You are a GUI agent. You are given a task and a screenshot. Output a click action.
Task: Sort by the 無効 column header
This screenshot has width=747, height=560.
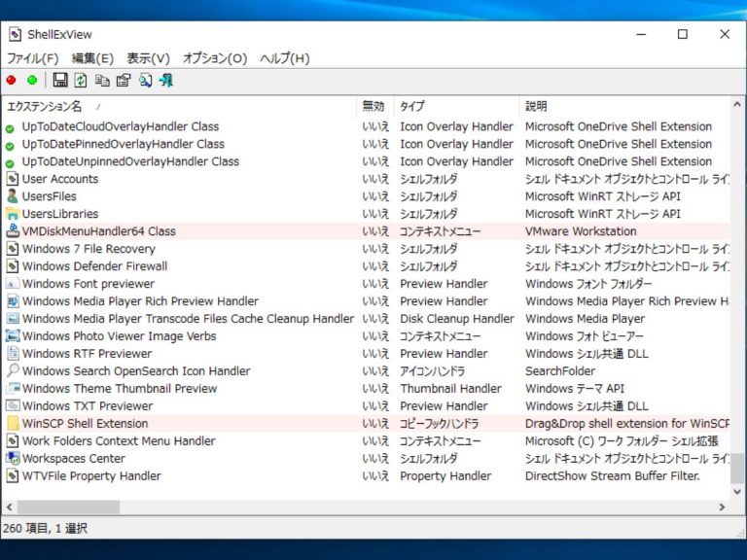[375, 106]
